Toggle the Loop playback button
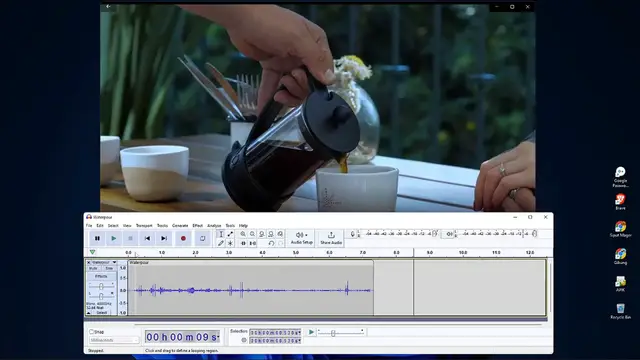This screenshot has width=640, height=360. (x=202, y=238)
